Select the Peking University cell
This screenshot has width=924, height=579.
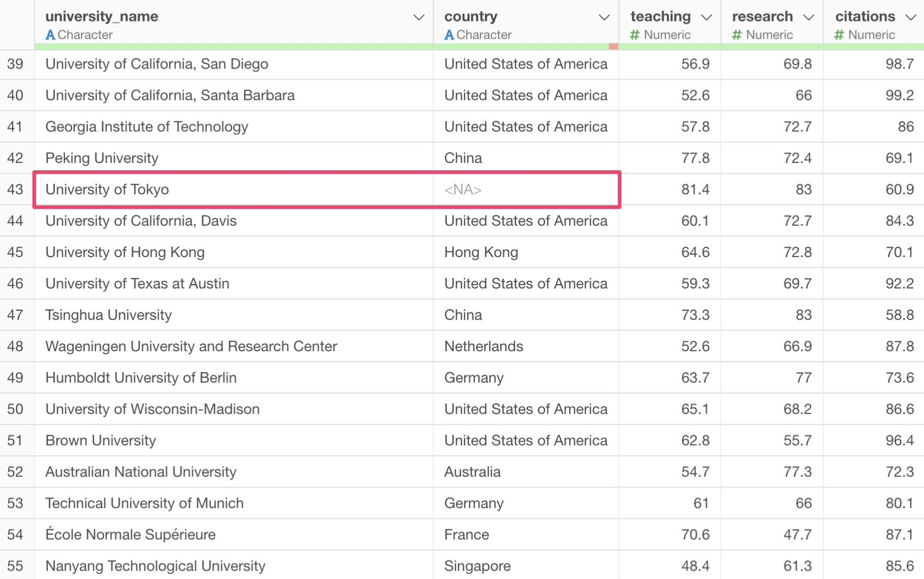coord(234,158)
